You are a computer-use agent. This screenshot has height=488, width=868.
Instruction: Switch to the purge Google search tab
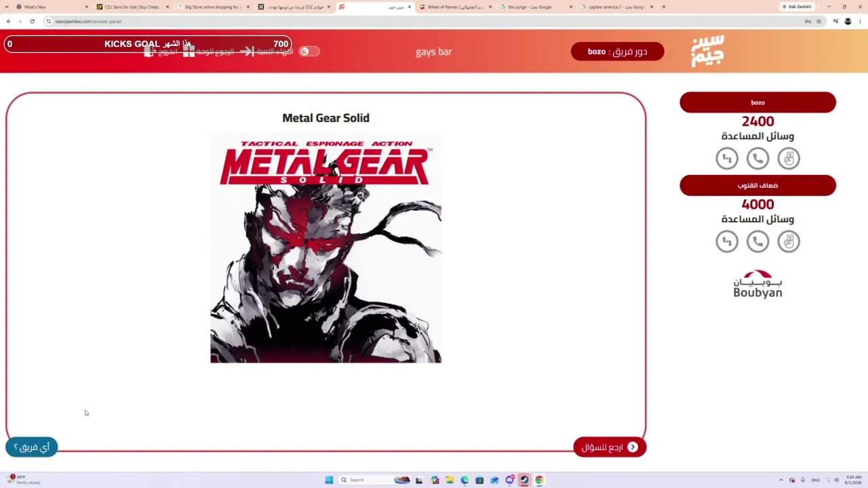coord(536,7)
